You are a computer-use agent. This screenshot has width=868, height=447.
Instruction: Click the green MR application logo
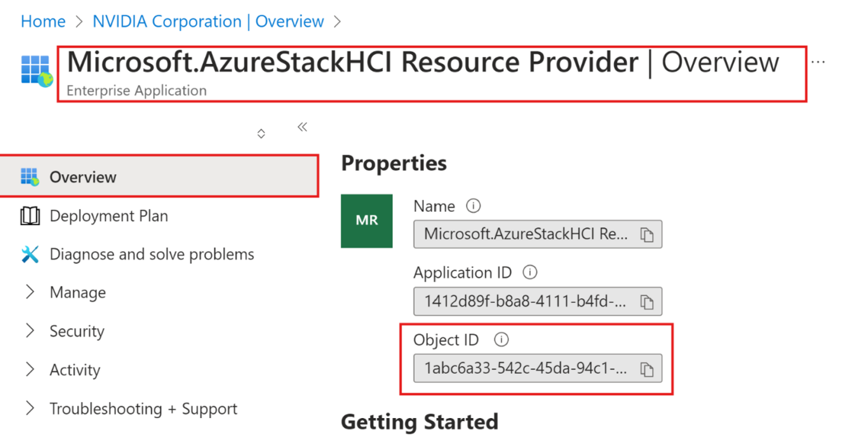coord(366,221)
